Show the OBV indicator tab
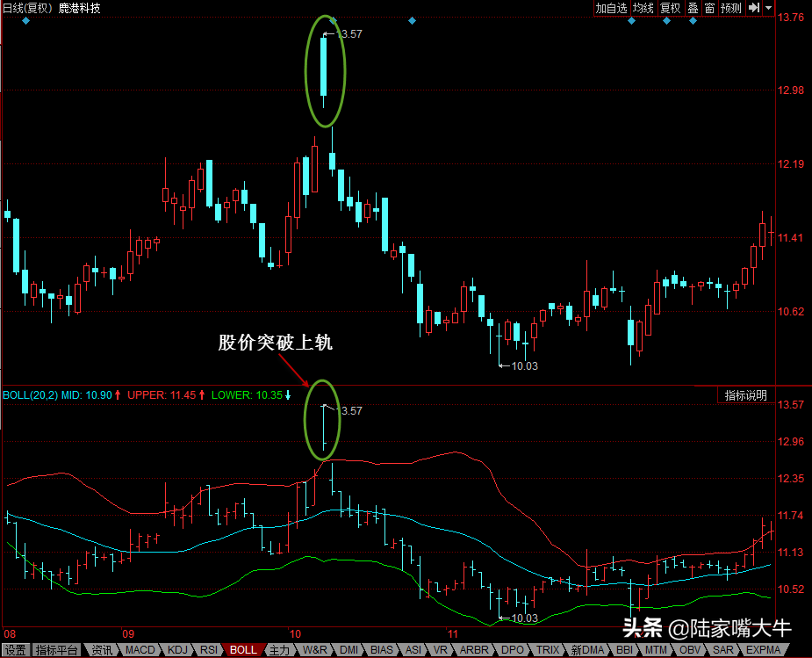The width and height of the screenshot is (812, 658). click(x=690, y=650)
